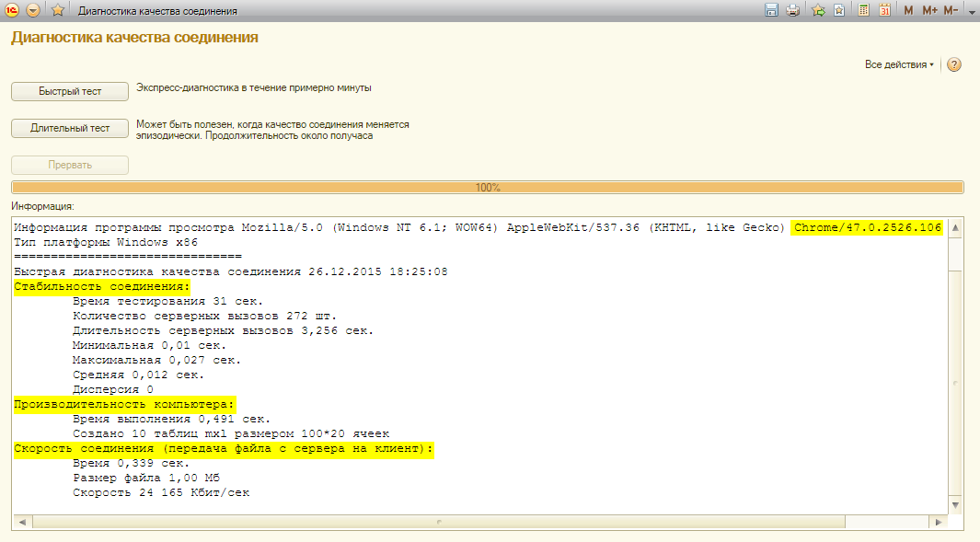Screen dimensions: 980x542
Task: Click the M- memory subtract button
Action: tap(951, 11)
